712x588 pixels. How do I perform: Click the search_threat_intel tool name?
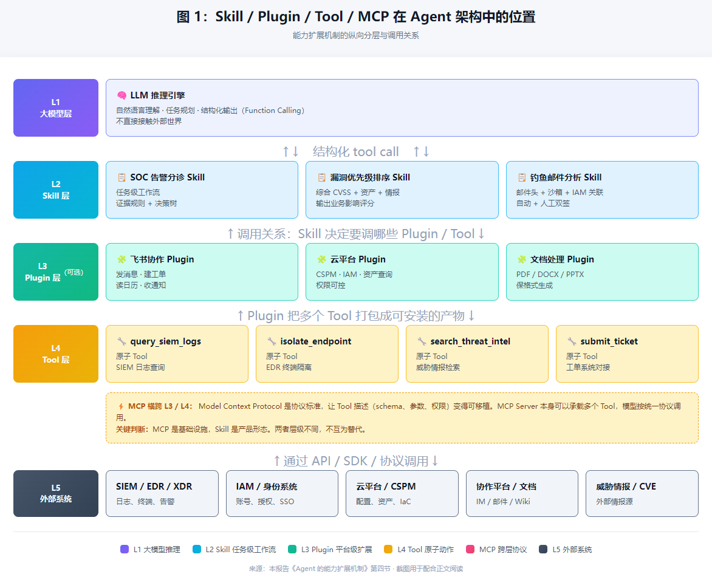pyautogui.click(x=470, y=341)
